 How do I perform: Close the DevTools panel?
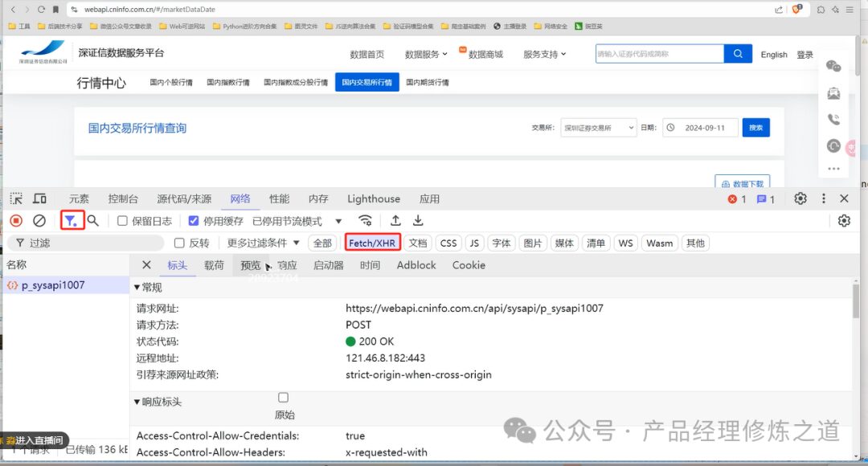click(x=844, y=198)
